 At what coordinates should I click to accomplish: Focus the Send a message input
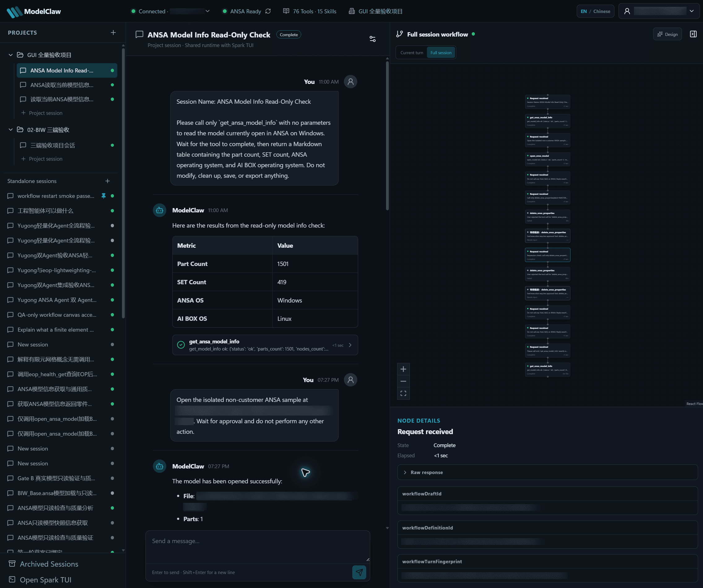point(258,547)
